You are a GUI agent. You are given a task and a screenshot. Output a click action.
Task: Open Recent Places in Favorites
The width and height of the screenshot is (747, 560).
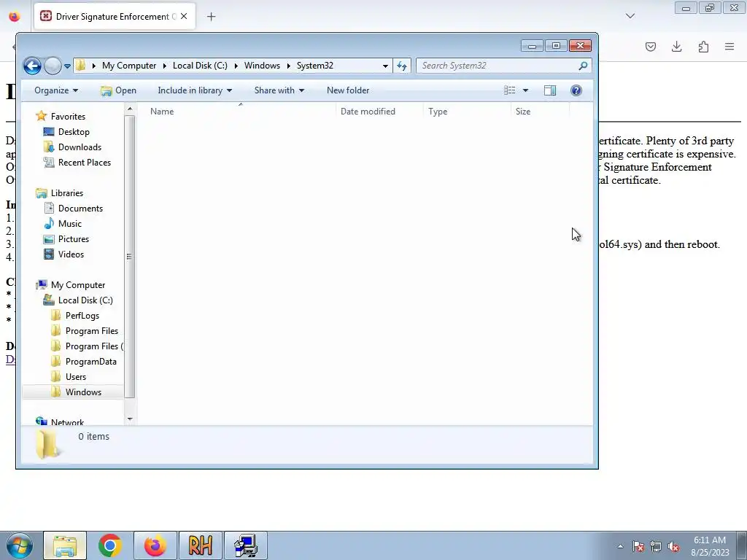click(x=85, y=163)
